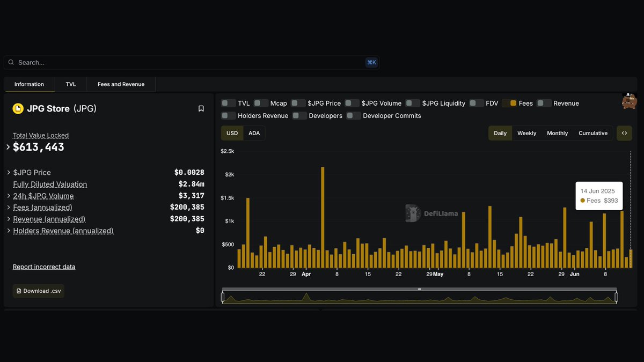Bookmark JPG Store with the bookmark icon
Viewport: 644px width, 362px height.
201,108
